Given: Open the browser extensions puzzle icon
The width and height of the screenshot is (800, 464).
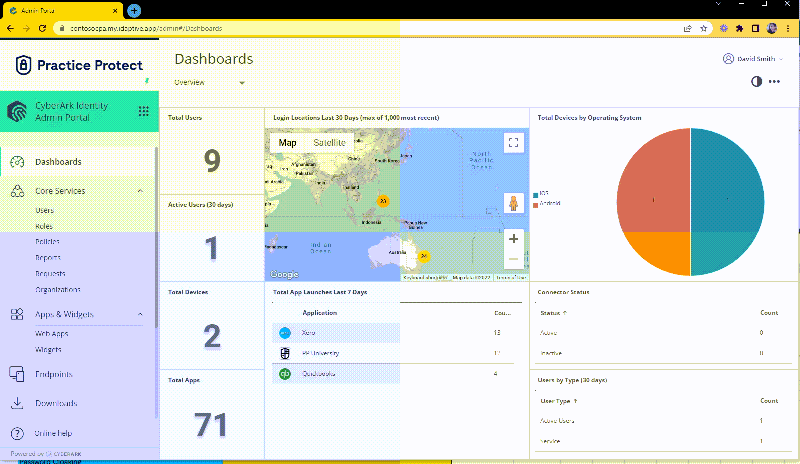Looking at the screenshot, I should point(739,29).
